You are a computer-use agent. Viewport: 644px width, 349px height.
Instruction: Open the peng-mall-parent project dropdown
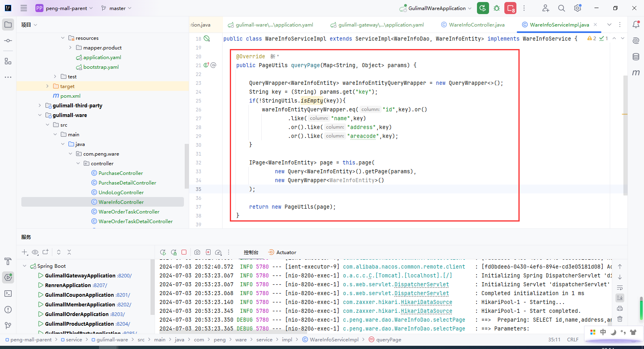tap(64, 8)
